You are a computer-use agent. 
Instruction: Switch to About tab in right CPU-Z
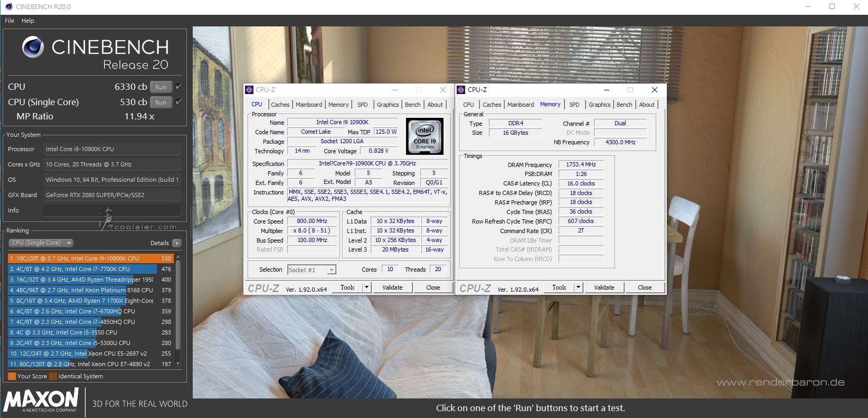pyautogui.click(x=647, y=105)
